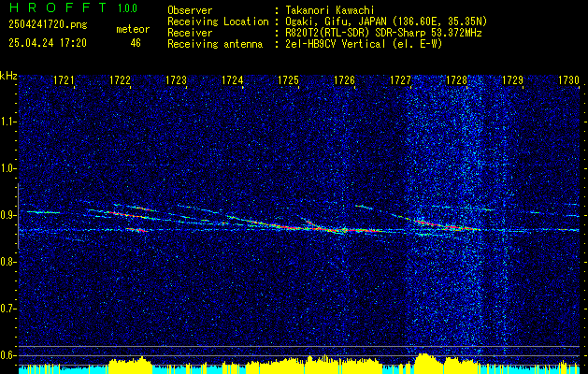Click frequency axis label 1.1

[x=7, y=122]
